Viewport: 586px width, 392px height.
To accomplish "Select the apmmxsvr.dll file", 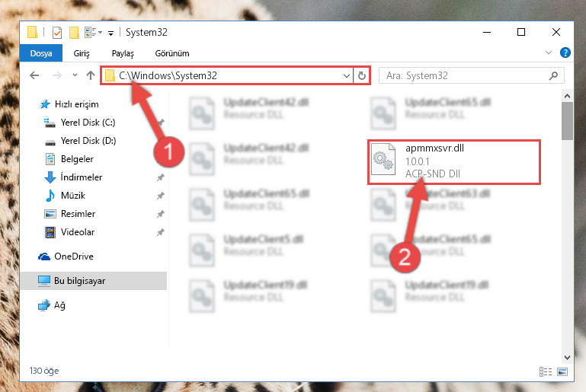I will pos(454,161).
